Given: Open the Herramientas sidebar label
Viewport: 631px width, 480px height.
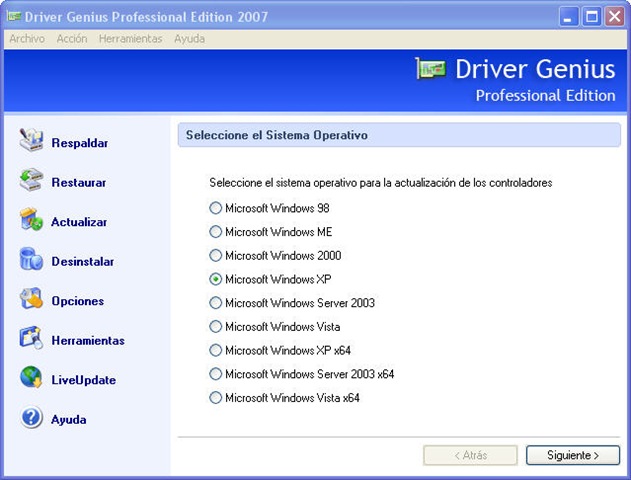Looking at the screenshot, I should [88, 340].
